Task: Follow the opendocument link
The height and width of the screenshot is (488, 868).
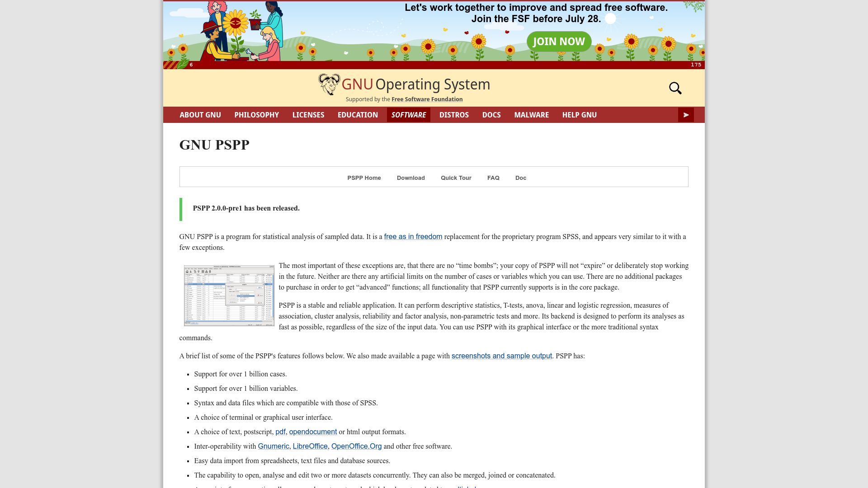Action: (313, 432)
